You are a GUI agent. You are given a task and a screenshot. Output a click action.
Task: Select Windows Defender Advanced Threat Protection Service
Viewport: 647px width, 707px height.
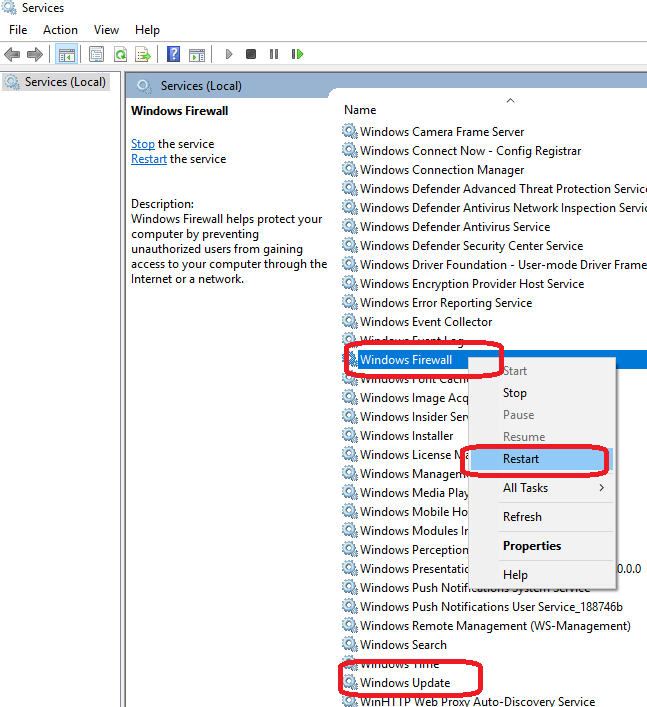point(503,188)
